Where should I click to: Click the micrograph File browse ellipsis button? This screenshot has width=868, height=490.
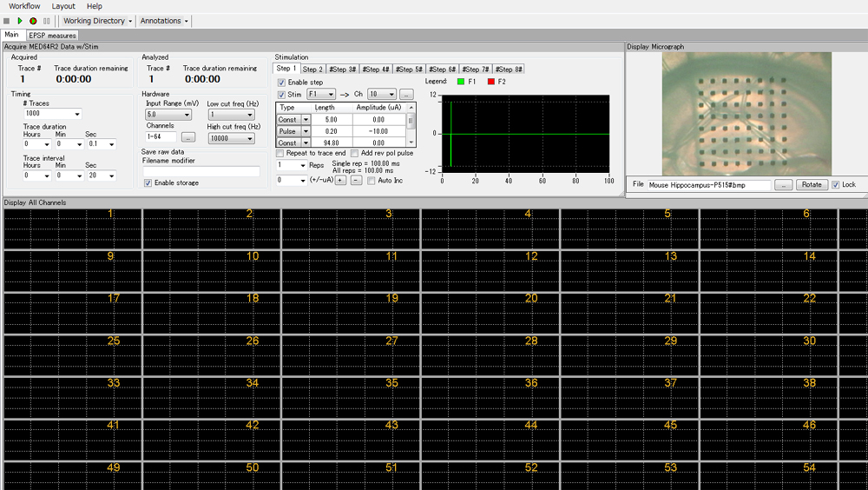(x=783, y=185)
